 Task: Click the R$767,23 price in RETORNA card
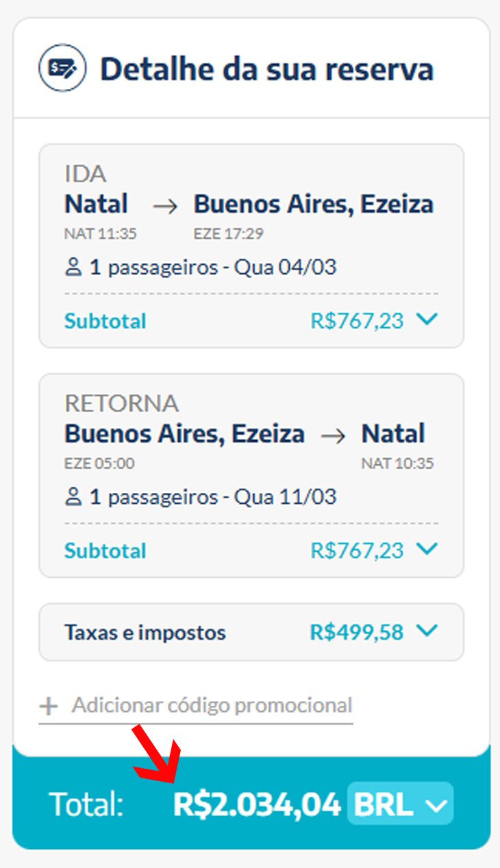click(x=358, y=550)
